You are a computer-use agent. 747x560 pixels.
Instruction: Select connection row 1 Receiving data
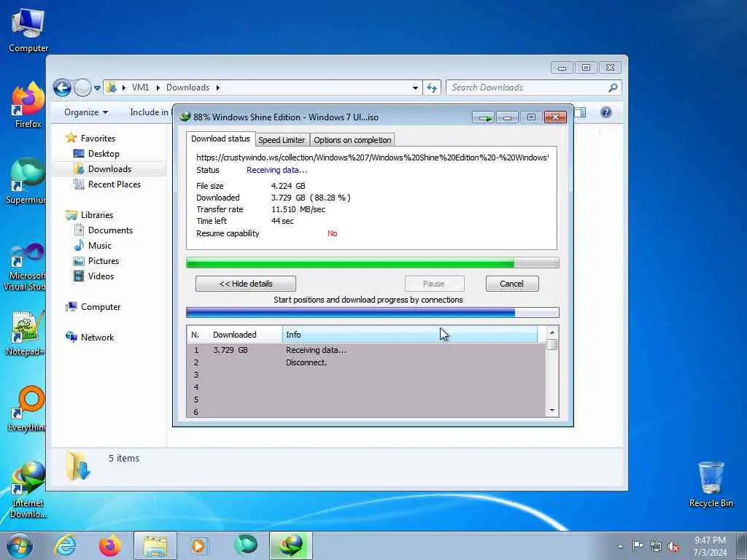coord(366,350)
